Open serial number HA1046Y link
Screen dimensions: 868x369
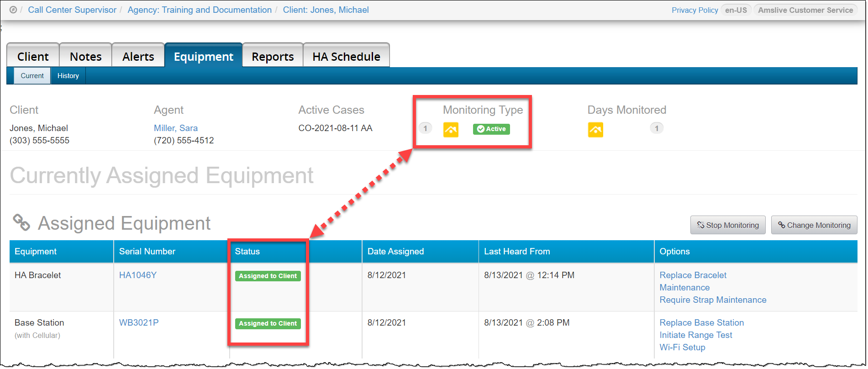click(138, 275)
